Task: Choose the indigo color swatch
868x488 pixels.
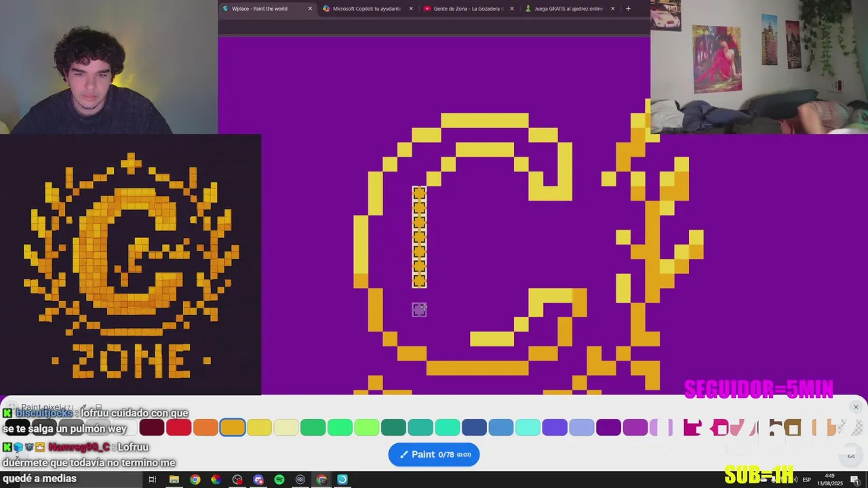Action: (555, 427)
